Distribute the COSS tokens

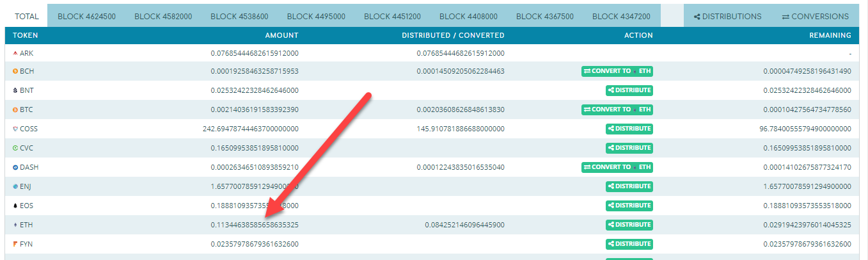[629, 129]
